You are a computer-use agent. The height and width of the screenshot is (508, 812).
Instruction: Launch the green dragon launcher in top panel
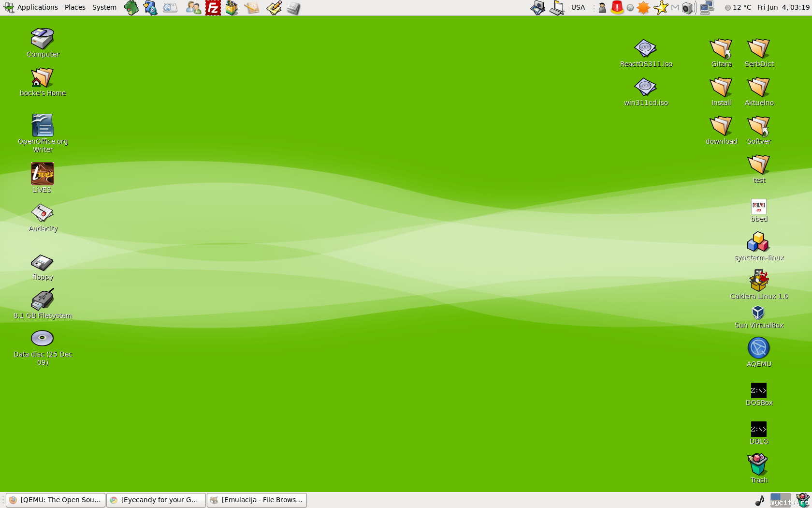click(x=131, y=8)
